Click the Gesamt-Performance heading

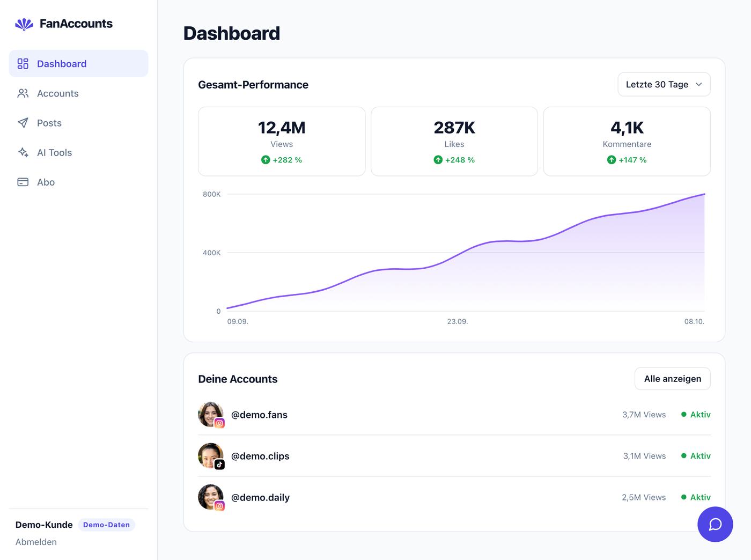253,85
